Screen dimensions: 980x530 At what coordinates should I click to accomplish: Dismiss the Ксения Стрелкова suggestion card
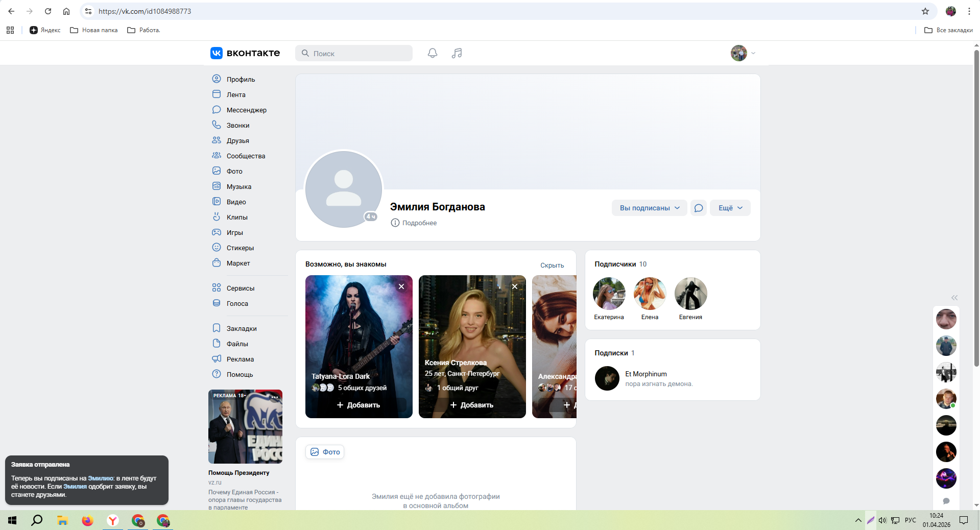click(515, 286)
